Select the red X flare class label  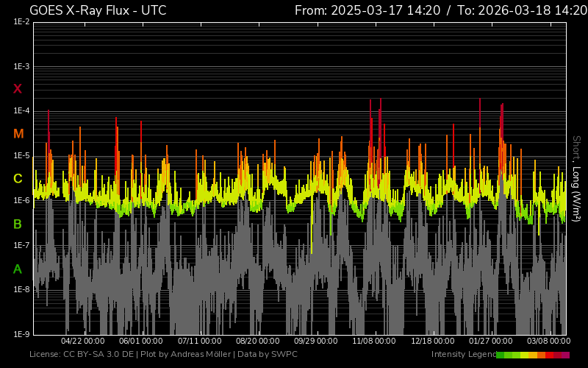pyautogui.click(x=18, y=89)
